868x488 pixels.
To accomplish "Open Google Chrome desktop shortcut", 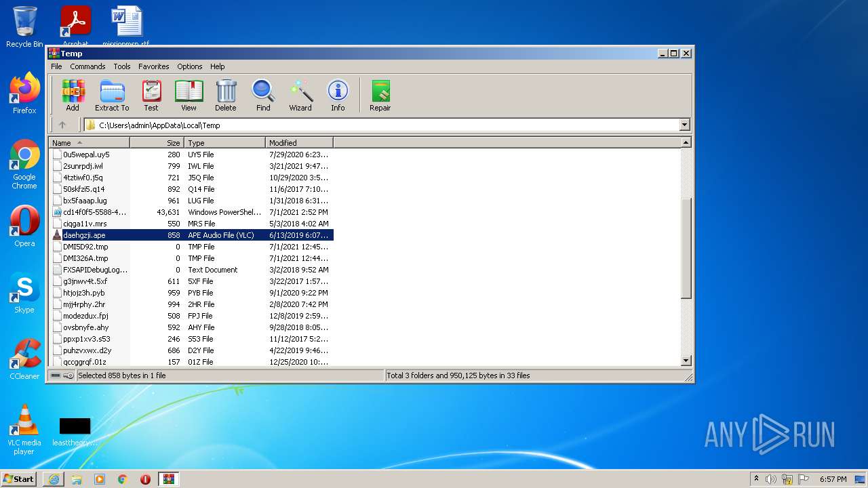I will (x=24, y=165).
